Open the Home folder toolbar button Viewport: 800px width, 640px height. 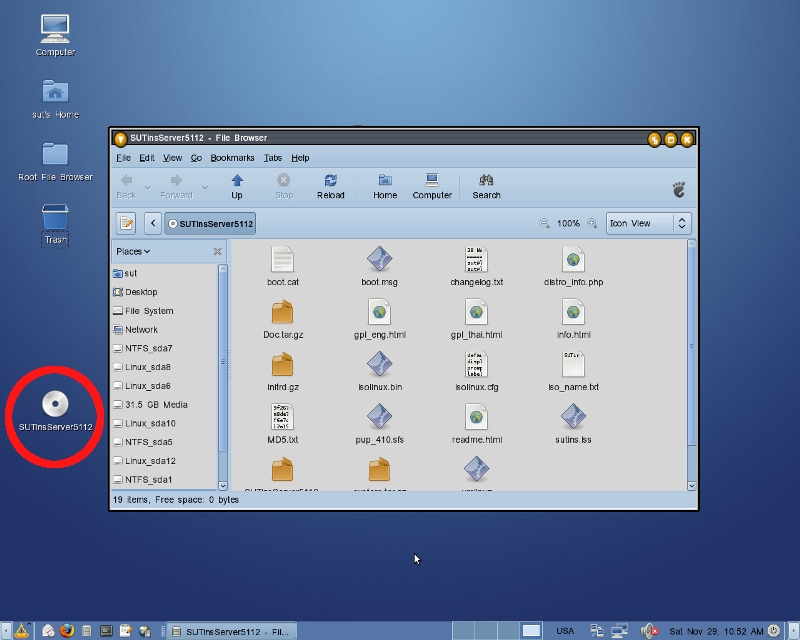point(385,186)
